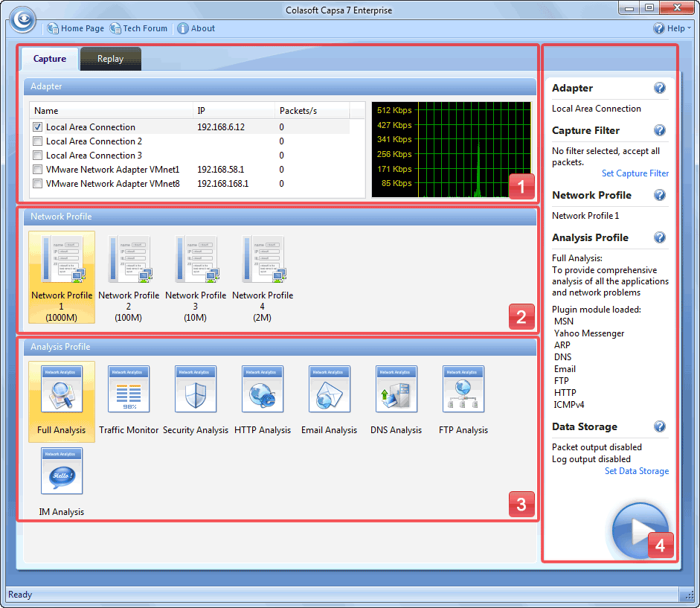Click the IP cell 192.168.6.12
Viewport: 700px width, 608px height.
pyautogui.click(x=221, y=127)
